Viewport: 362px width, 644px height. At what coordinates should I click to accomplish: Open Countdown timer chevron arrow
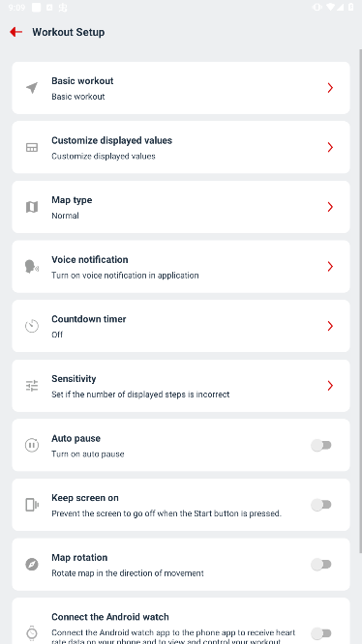click(330, 326)
